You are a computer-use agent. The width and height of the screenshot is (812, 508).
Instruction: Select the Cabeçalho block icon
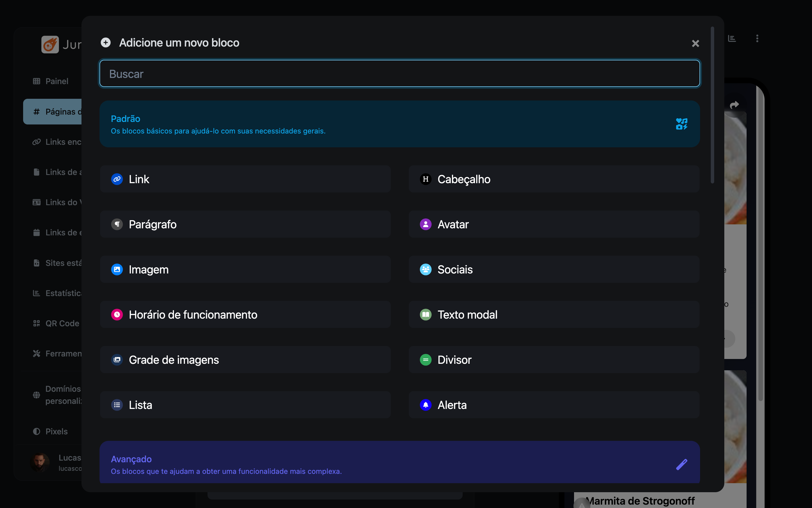pos(425,179)
